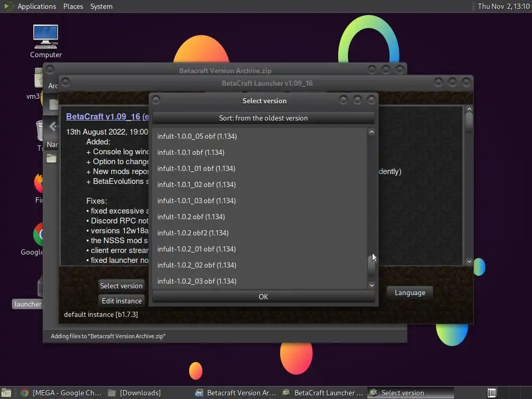532x399 pixels.
Task: Select infult-1.0.1 obf (1.134)
Action: point(260,152)
